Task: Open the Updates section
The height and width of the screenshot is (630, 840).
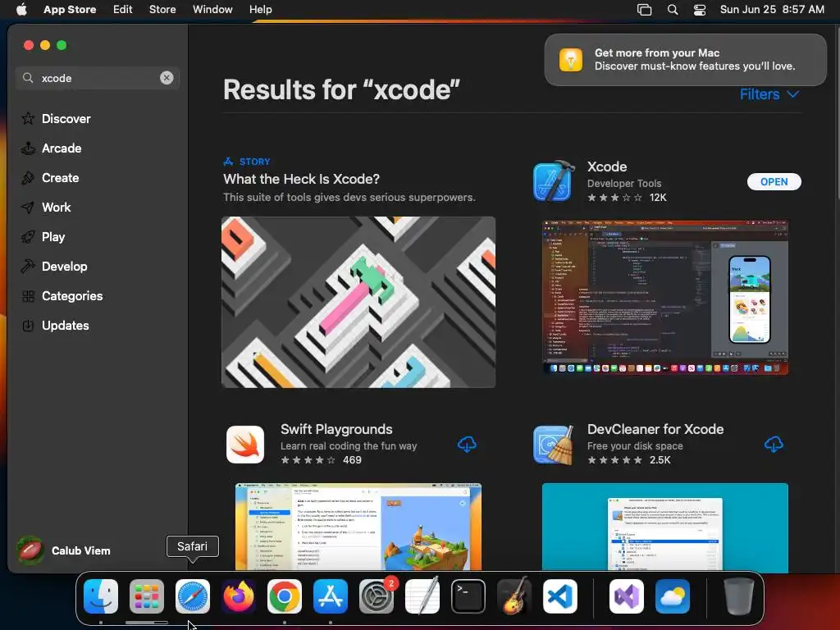Action: [55, 325]
